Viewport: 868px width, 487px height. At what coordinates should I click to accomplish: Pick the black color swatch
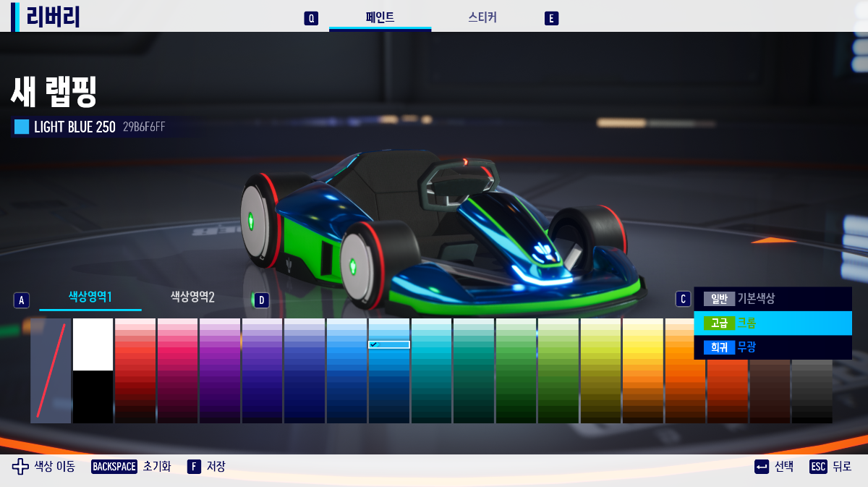point(93,397)
